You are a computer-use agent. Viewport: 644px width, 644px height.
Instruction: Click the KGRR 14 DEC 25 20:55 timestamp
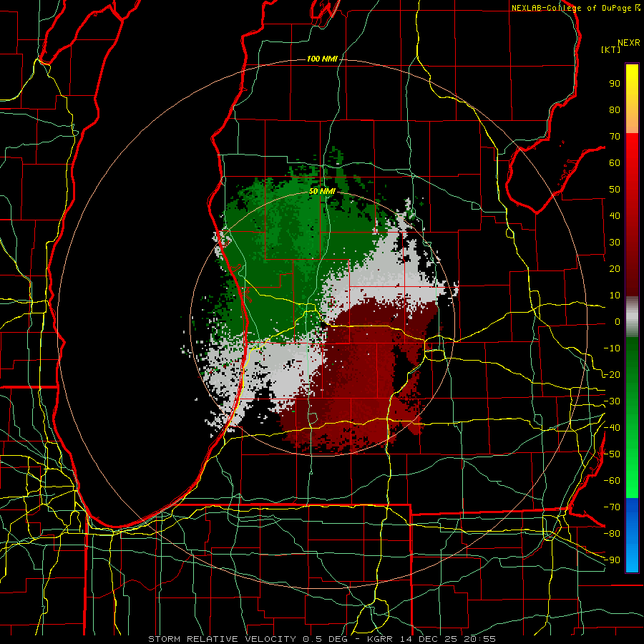click(431, 639)
